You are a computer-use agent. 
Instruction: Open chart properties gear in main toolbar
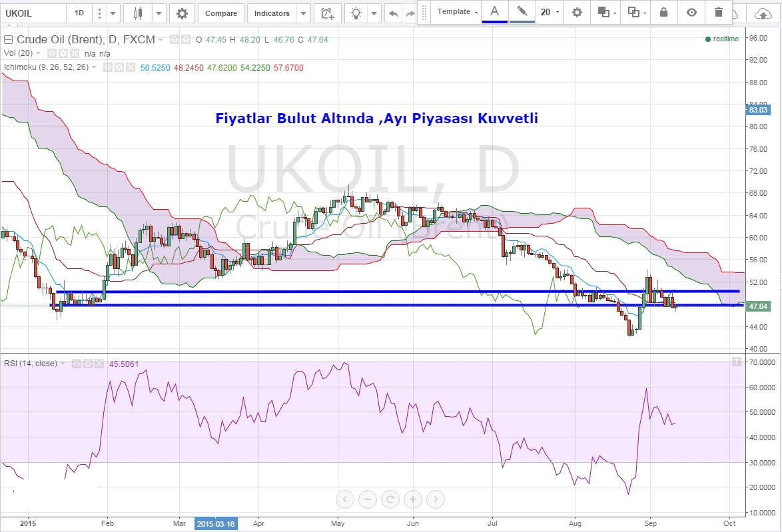click(x=182, y=13)
